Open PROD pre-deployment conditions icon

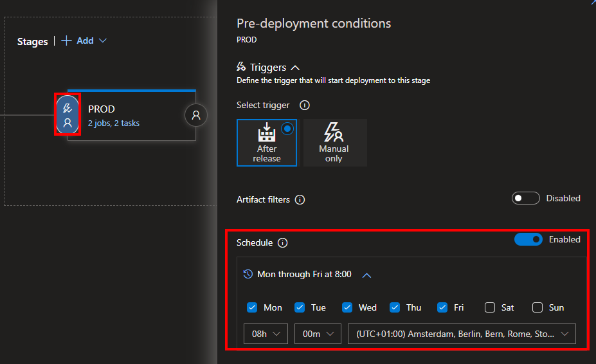point(68,115)
